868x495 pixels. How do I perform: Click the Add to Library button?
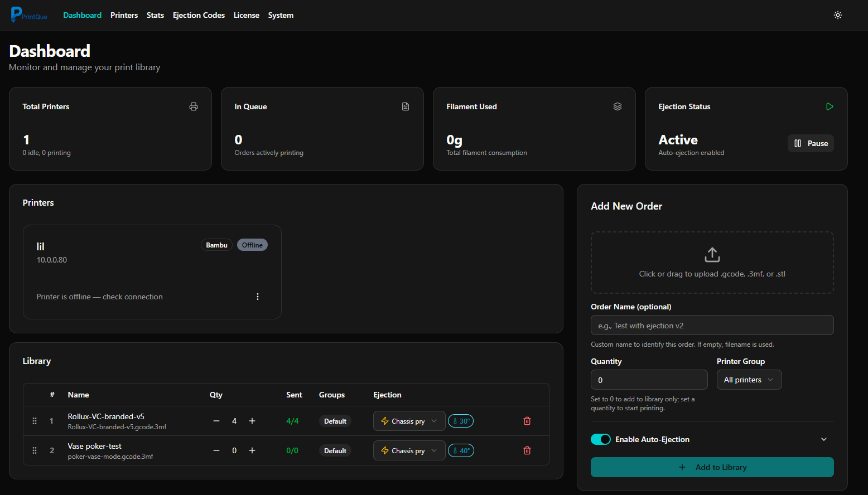(712, 467)
